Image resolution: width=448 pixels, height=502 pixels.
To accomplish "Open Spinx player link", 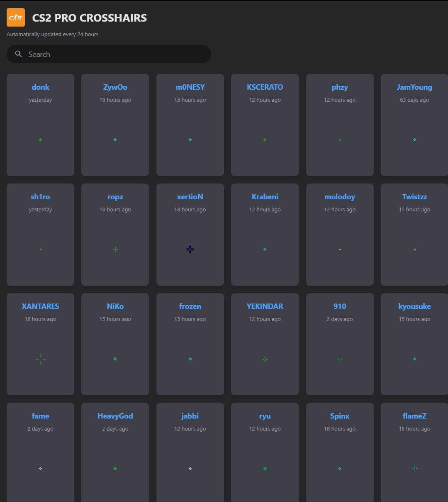I will pos(340,416).
